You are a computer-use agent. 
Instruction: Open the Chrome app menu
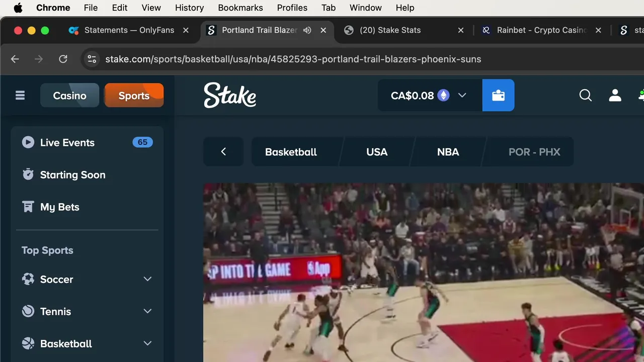tap(53, 8)
